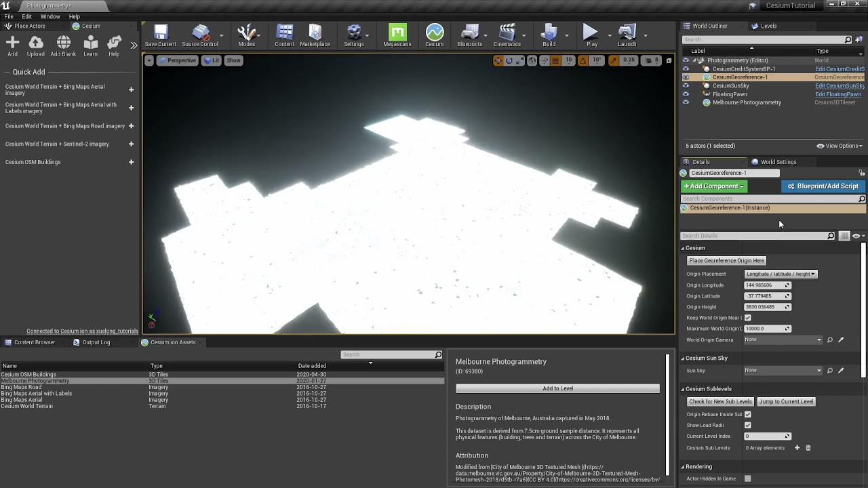Open the Settings gear in toolbar
Image resolution: width=868 pixels, height=488 pixels.
coord(353,35)
